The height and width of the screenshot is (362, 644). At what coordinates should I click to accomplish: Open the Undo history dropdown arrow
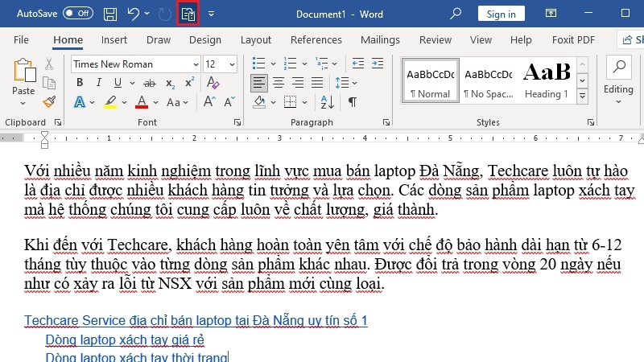(x=147, y=14)
